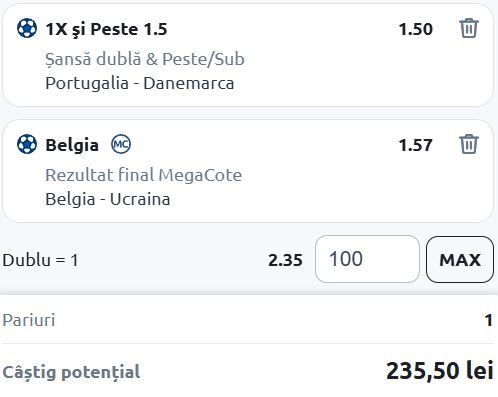Focus the stake input field showing 100

click(x=367, y=259)
